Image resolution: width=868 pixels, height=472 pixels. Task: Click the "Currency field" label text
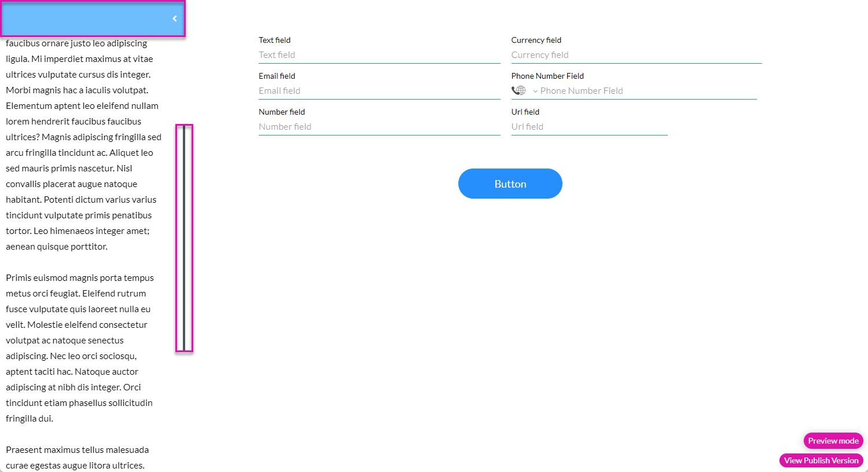(x=536, y=40)
